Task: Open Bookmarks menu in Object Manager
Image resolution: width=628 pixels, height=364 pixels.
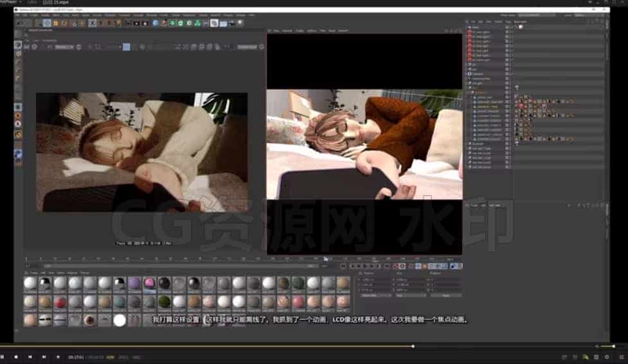Action: click(521, 22)
